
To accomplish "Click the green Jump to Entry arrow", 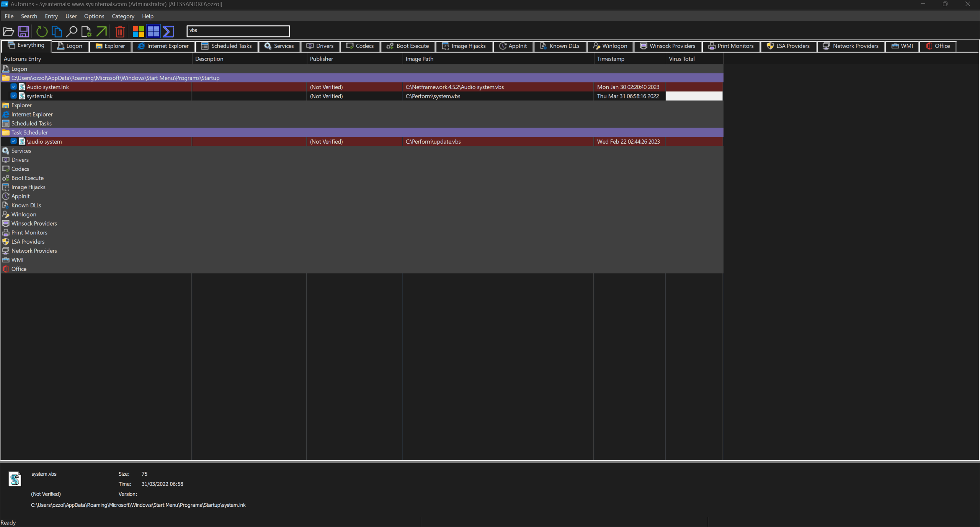I will (x=101, y=31).
